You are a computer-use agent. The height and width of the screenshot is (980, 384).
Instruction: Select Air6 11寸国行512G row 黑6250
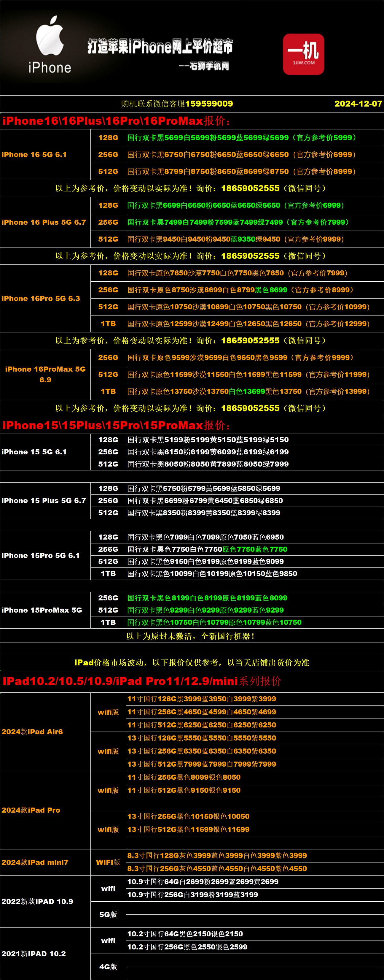254,725
